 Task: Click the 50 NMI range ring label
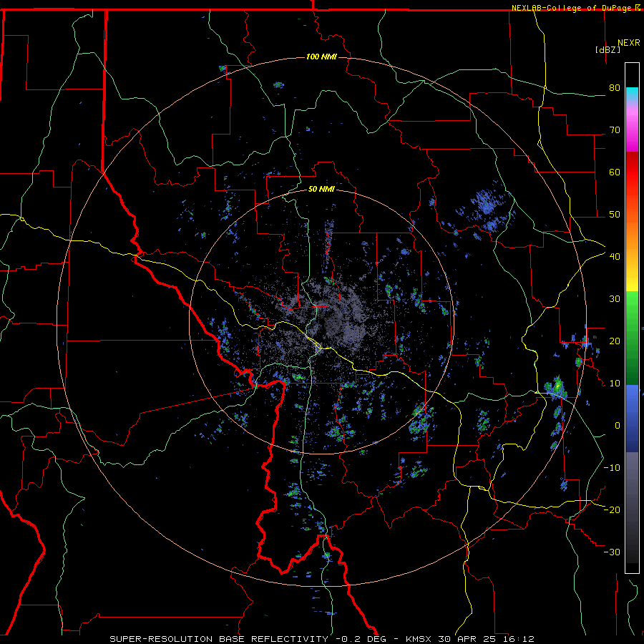(321, 189)
